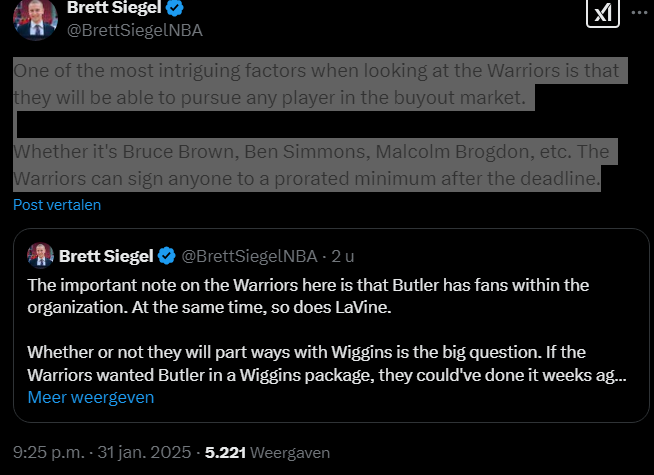The image size is (654, 475).
Task: Expand quoted post with 'Meer weergeven'
Action: [x=91, y=397]
